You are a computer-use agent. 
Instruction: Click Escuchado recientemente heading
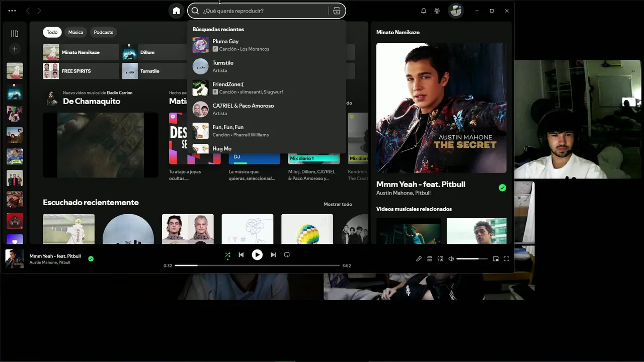coord(91,202)
